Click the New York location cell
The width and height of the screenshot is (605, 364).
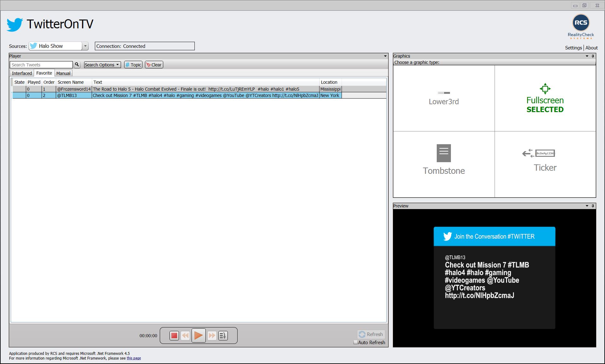(x=331, y=95)
